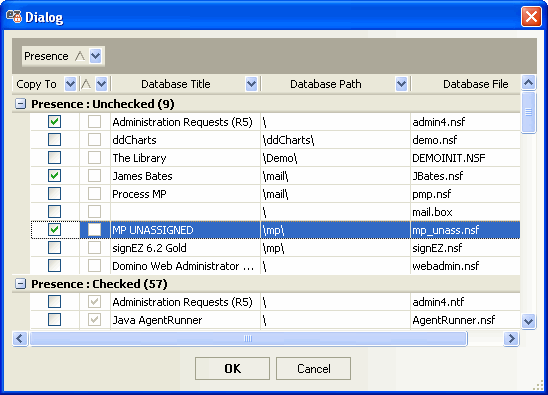Uncheck Copy To for MP UNASSIGNED row
Screen dimensions: 548x395
click(55, 230)
